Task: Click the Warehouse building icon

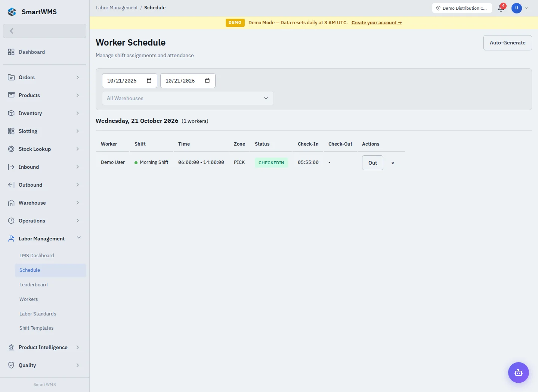Action: click(11, 203)
